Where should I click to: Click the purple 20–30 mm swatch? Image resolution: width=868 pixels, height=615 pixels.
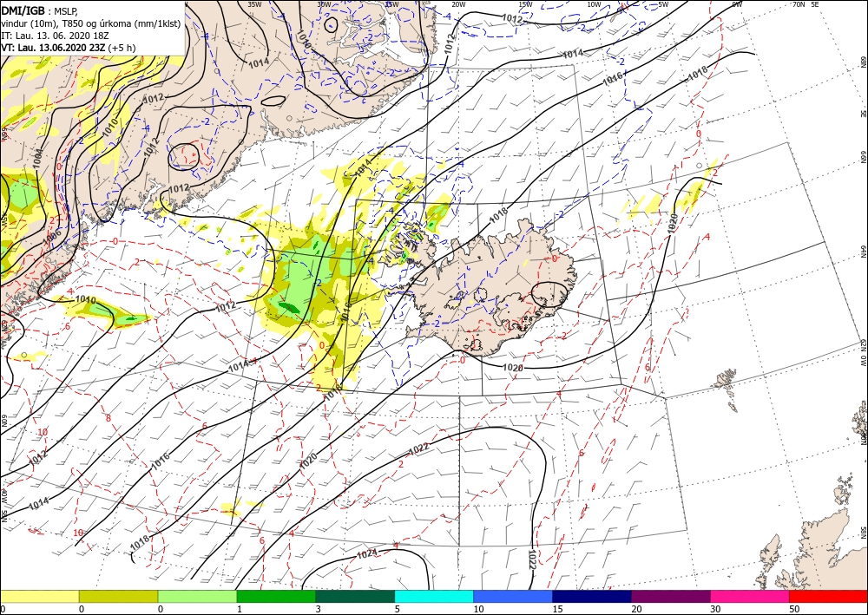click(670, 596)
